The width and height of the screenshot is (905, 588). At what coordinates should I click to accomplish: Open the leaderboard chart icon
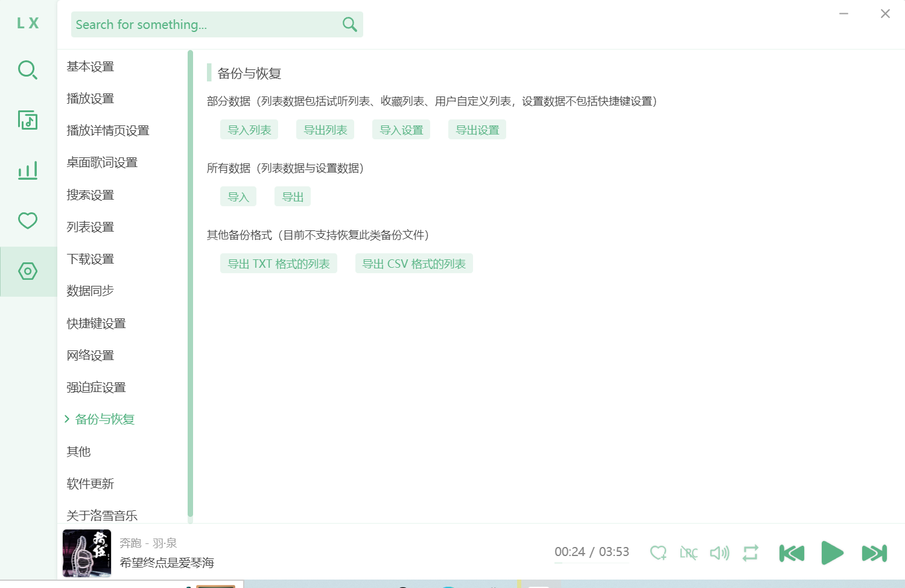(x=28, y=171)
